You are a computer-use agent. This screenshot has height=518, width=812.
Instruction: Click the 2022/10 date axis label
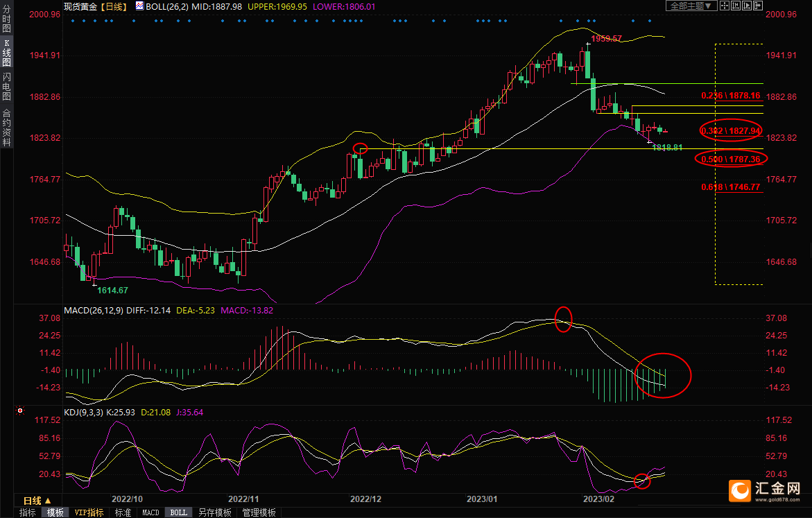pos(127,499)
